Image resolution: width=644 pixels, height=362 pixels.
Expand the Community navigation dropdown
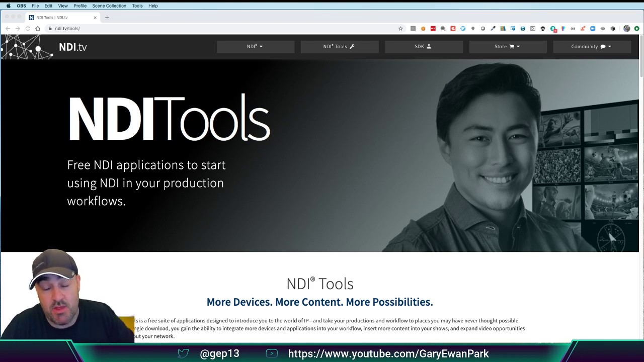tap(592, 47)
